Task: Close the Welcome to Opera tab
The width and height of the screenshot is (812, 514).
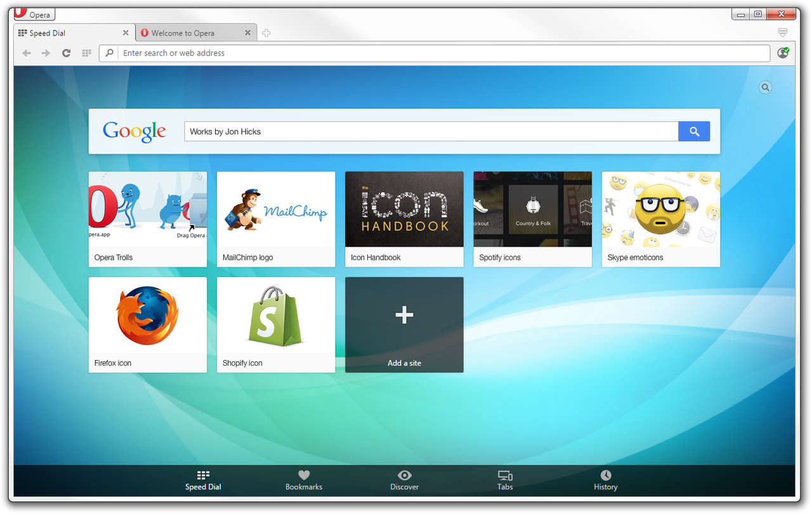Action: (x=248, y=33)
